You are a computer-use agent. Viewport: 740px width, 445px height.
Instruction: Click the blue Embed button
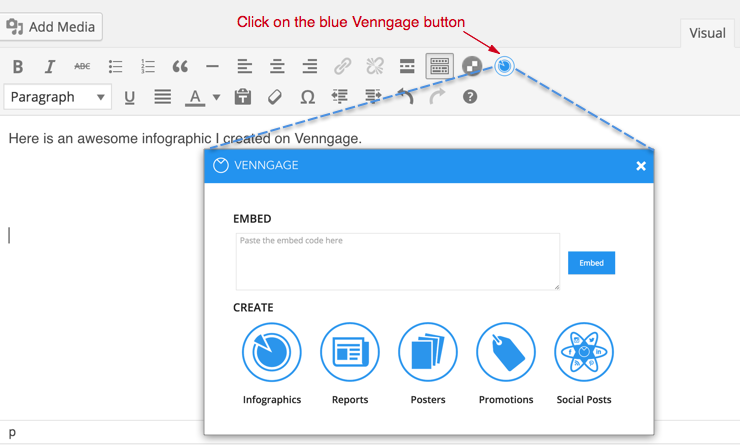pos(591,263)
